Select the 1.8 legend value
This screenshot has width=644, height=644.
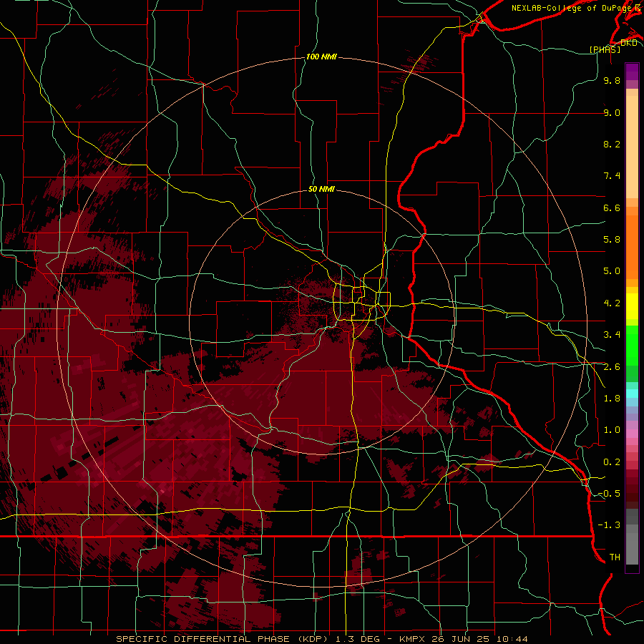pos(612,399)
